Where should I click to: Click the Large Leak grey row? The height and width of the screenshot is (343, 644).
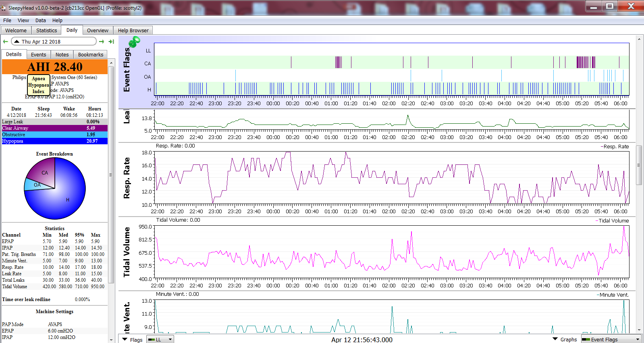(55, 122)
